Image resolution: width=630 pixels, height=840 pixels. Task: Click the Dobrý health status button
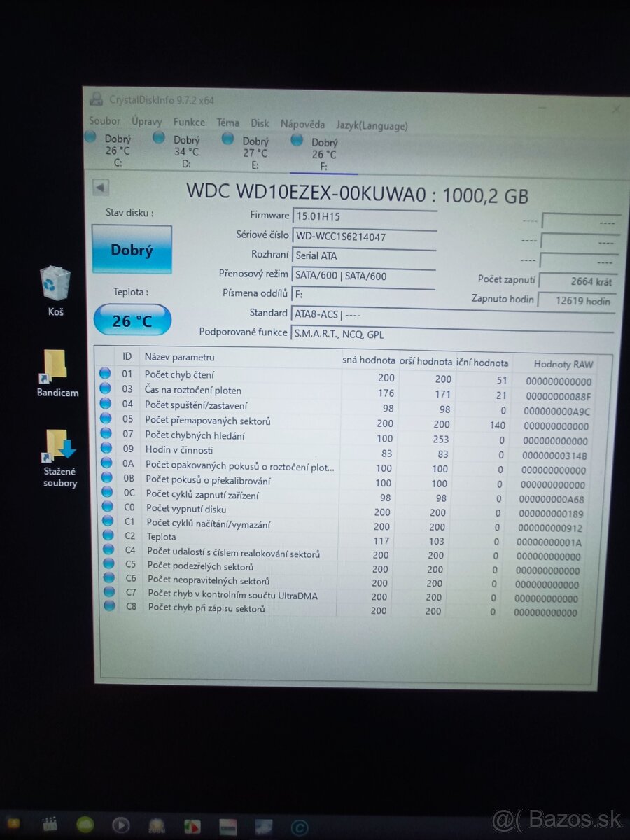(132, 249)
